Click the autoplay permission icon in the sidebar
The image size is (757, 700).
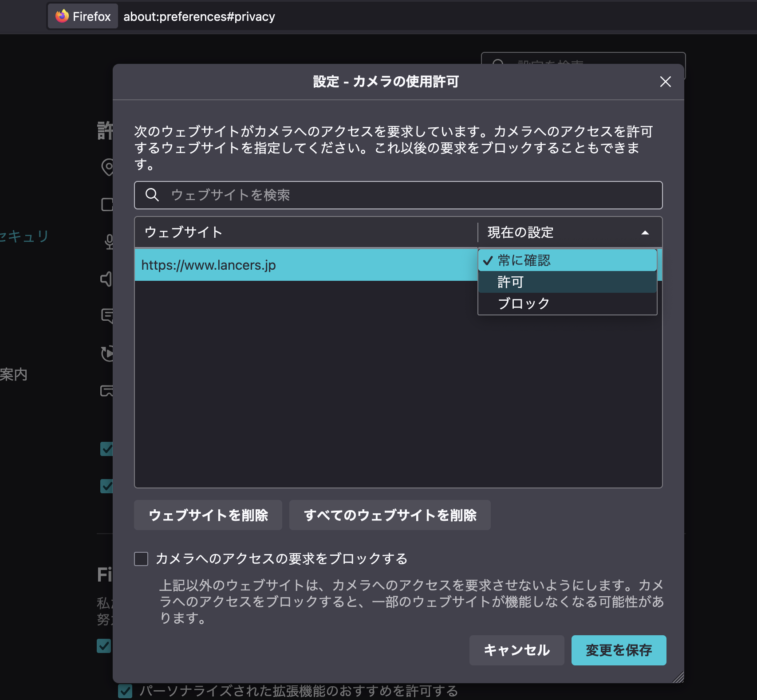click(x=108, y=354)
